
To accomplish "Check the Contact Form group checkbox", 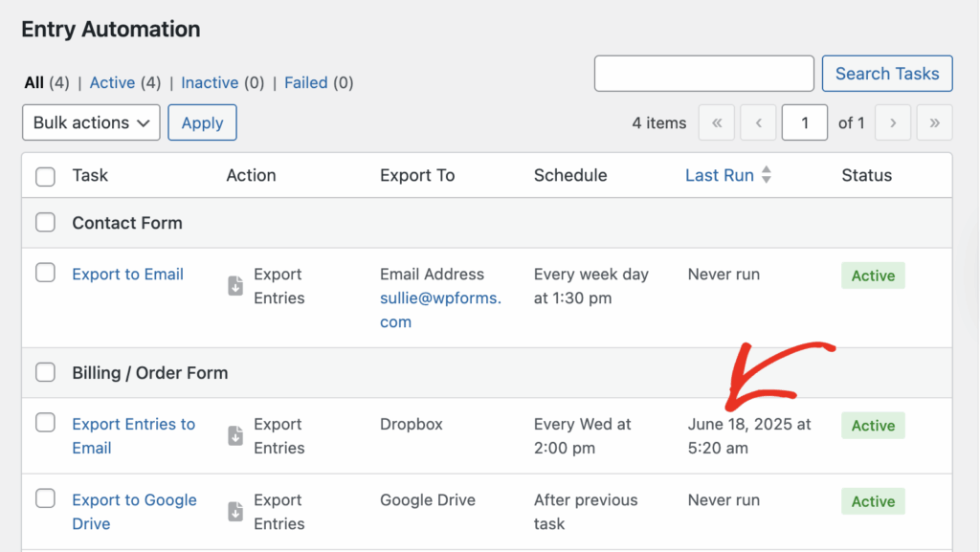I will click(45, 222).
